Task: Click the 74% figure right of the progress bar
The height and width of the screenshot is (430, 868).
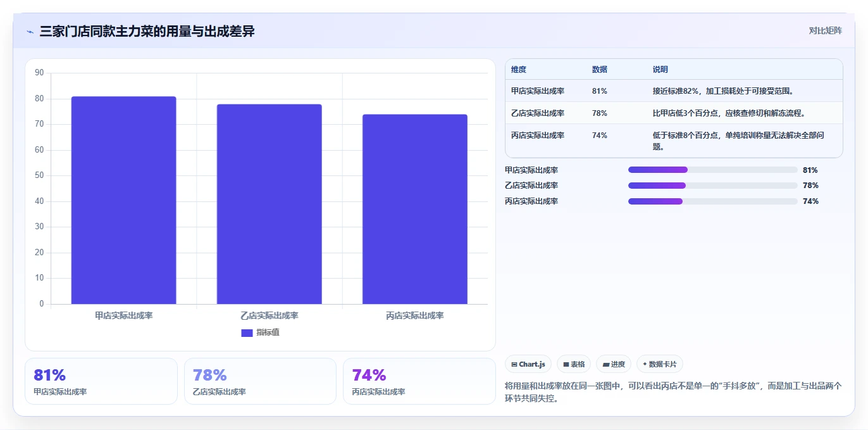Action: [810, 201]
